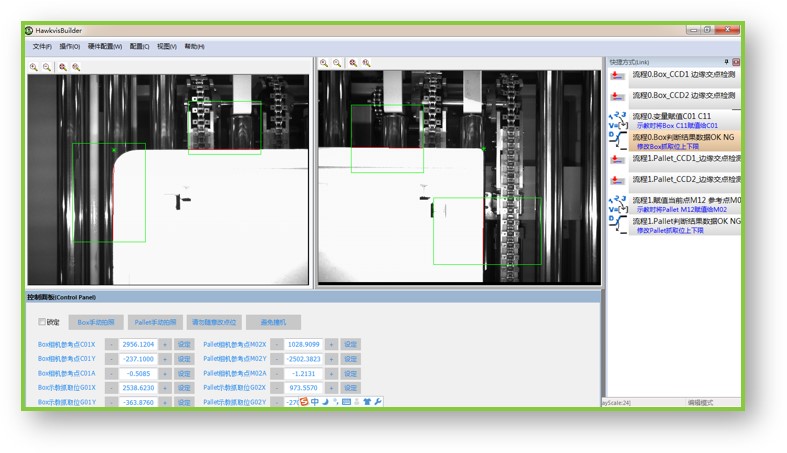Click zoom in icon above right camera view
787x453 pixels.
pos(324,63)
